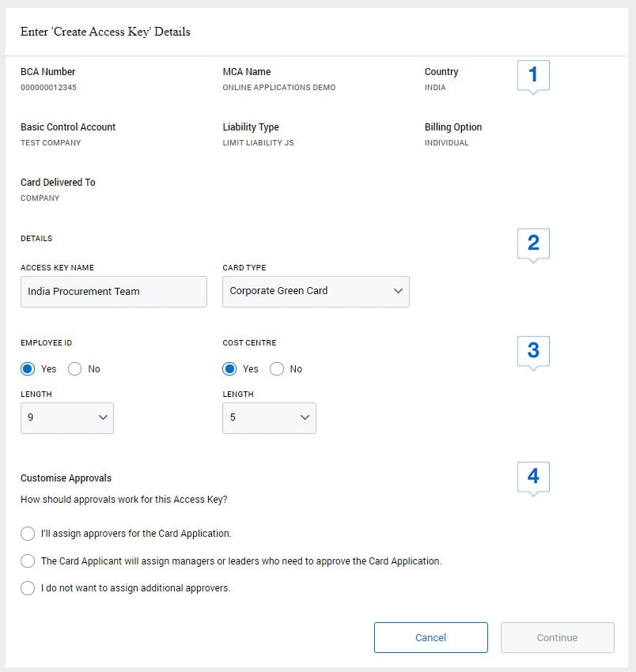Open the Card Type dropdown
The image size is (636, 672).
click(315, 292)
